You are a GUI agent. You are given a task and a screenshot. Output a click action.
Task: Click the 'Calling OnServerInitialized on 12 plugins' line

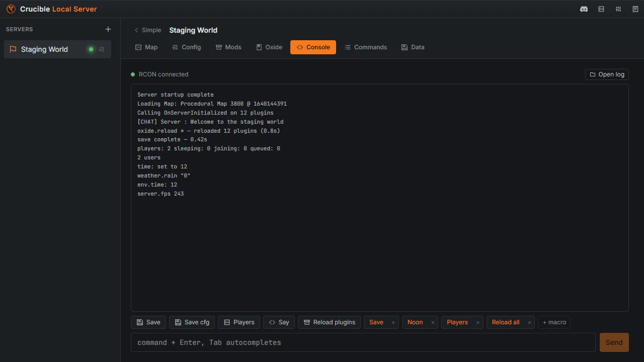[x=205, y=113]
